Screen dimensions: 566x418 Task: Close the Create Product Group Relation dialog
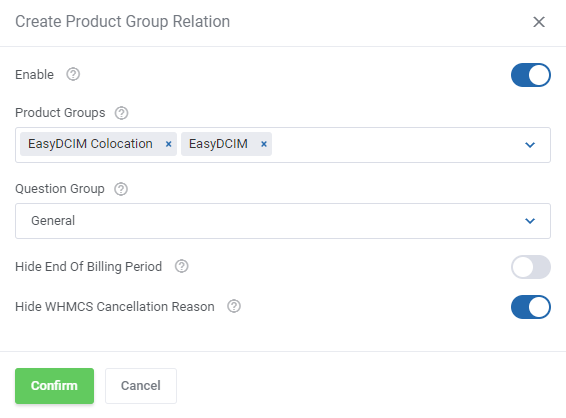(539, 22)
